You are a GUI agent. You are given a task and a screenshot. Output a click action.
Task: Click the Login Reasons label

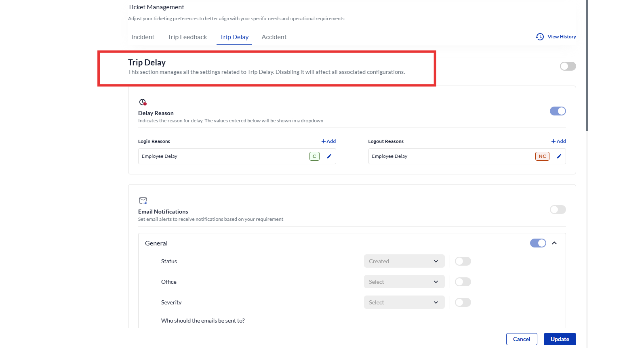pyautogui.click(x=154, y=141)
